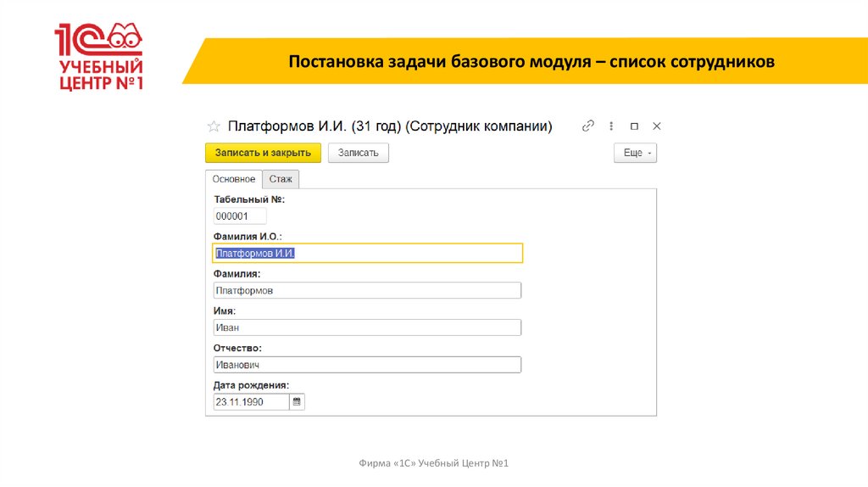
Task: Add the employee card to favorites (star icon)
Action: (x=214, y=126)
